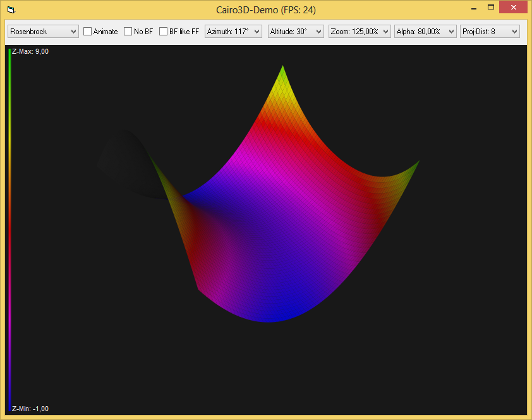This screenshot has height=420, width=532.
Task: Click the Cairo3D-Demo app icon in title bar
Action: 11,9
